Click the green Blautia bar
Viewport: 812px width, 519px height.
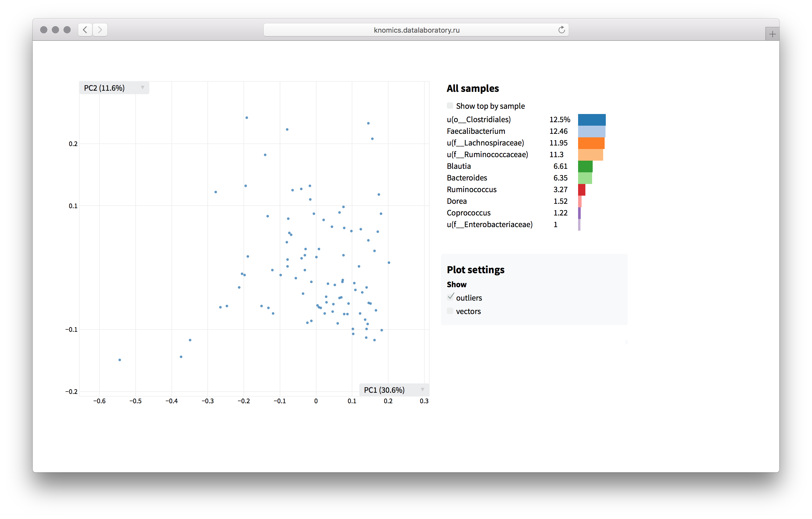click(585, 166)
